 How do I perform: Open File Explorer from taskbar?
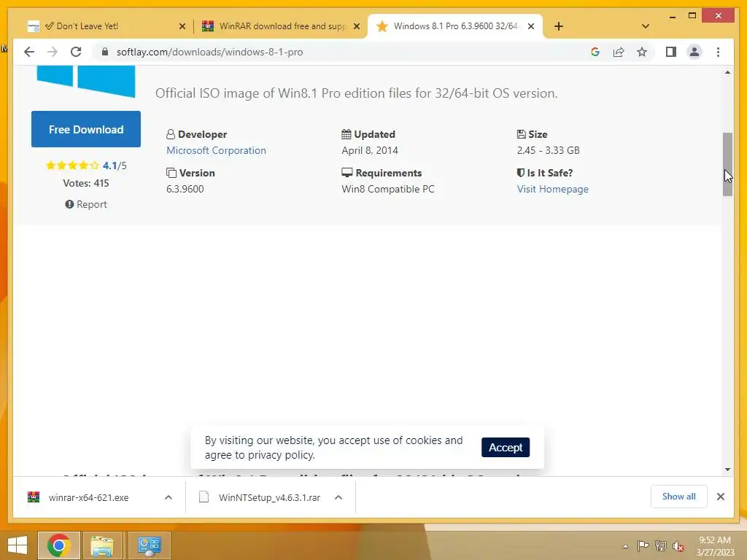click(102, 545)
